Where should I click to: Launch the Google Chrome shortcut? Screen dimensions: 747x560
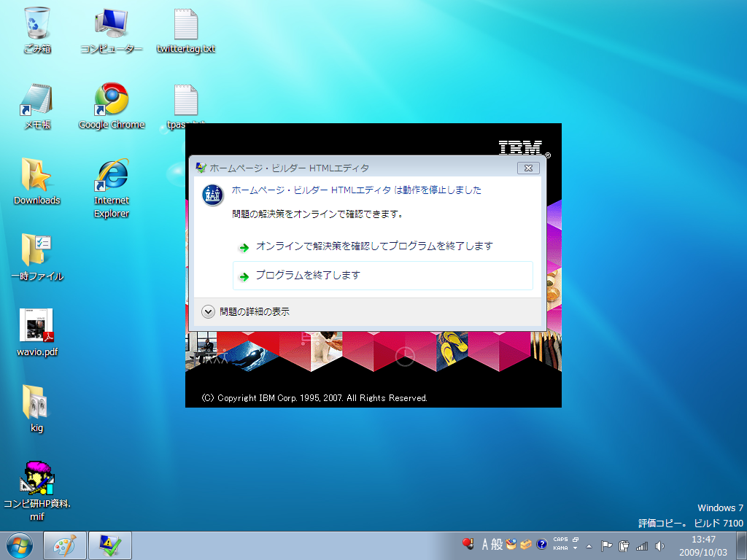click(x=112, y=106)
